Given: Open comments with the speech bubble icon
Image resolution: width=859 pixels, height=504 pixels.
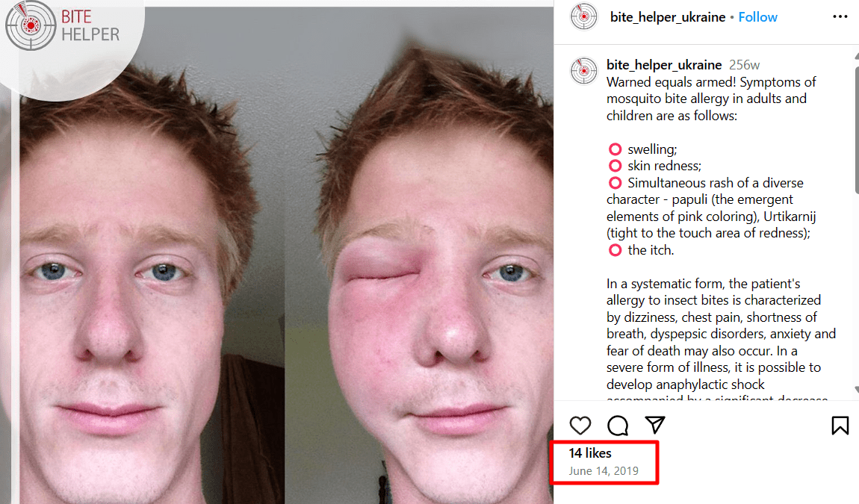Looking at the screenshot, I should click(618, 426).
